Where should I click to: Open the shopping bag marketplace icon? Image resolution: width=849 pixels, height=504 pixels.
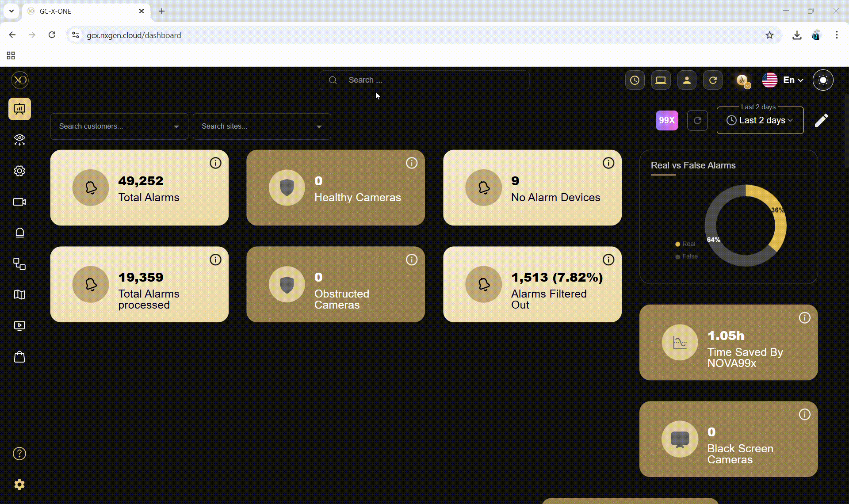click(19, 357)
